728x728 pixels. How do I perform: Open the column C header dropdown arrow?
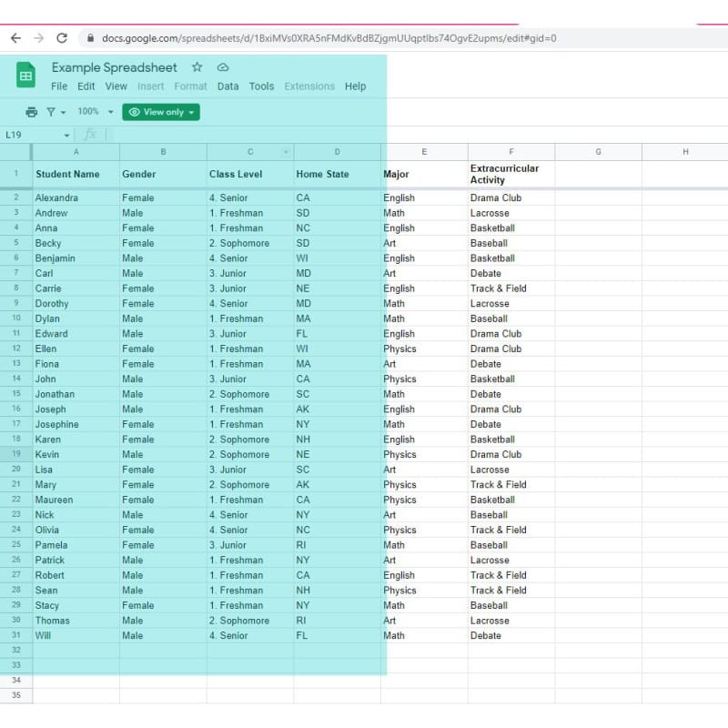click(286, 152)
